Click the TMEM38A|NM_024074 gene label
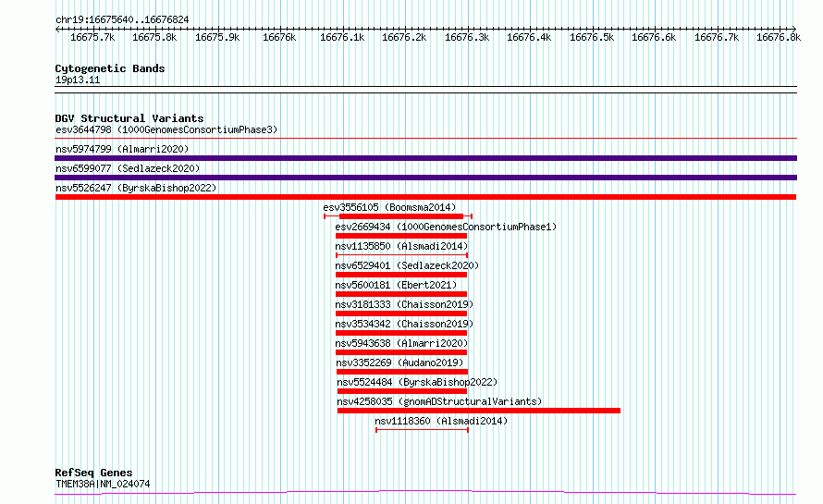The image size is (823, 504). point(103,484)
